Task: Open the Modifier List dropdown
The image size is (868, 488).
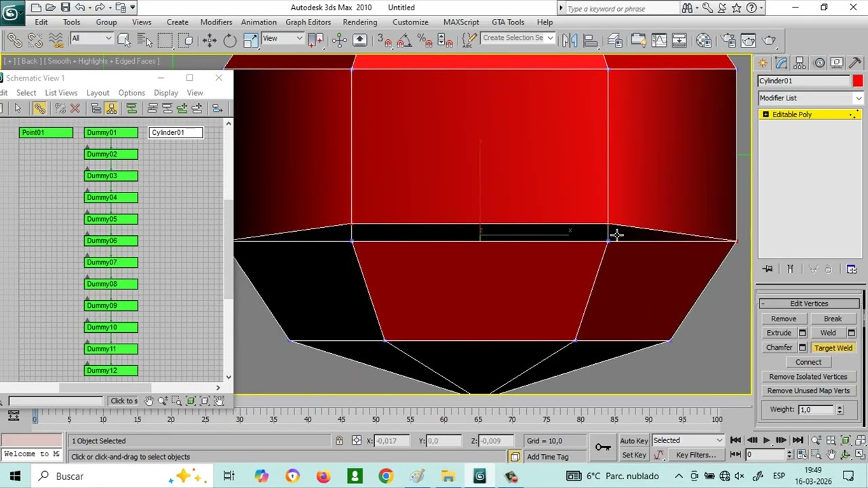Action: pos(810,98)
